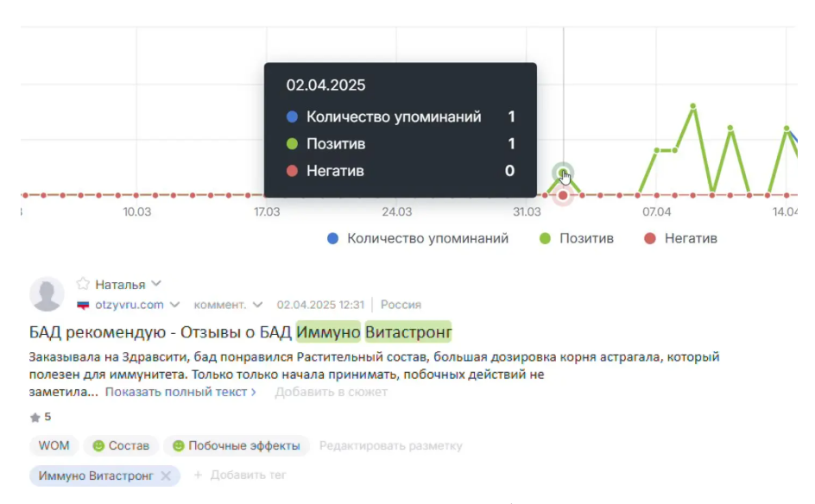Image resolution: width=815 pixels, height=504 pixels.
Task: Click the 31.03 axis date label
Action: (x=527, y=212)
